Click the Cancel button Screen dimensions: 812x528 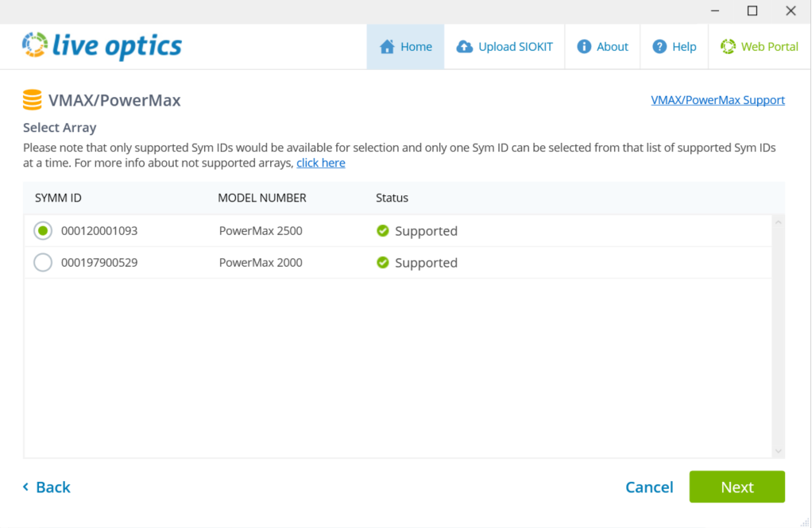coord(649,488)
